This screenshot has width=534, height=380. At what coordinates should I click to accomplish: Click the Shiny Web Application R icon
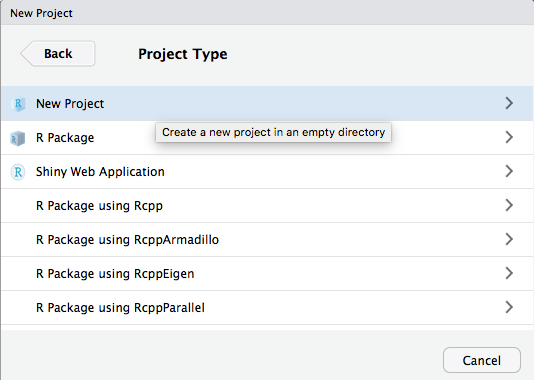point(18,172)
